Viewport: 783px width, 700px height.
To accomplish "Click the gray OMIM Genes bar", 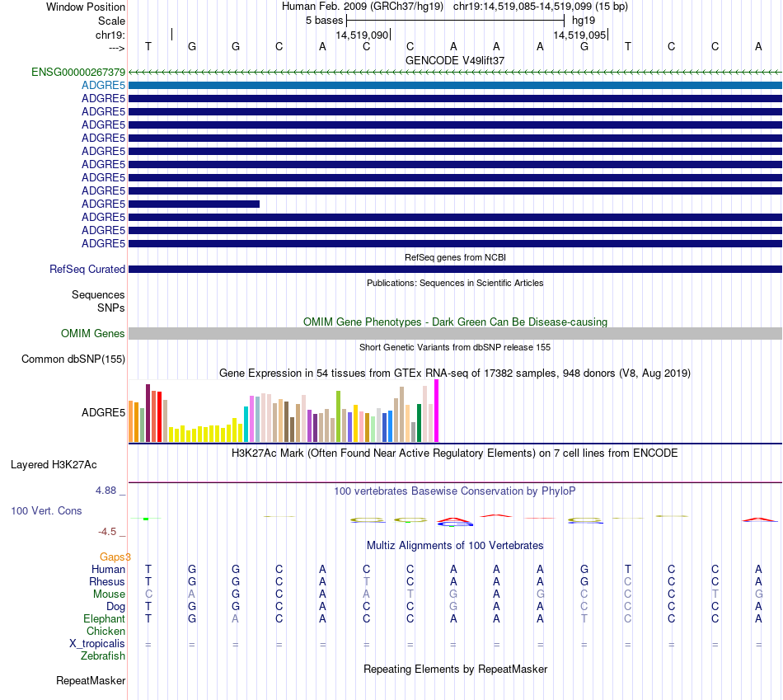I will (x=455, y=333).
